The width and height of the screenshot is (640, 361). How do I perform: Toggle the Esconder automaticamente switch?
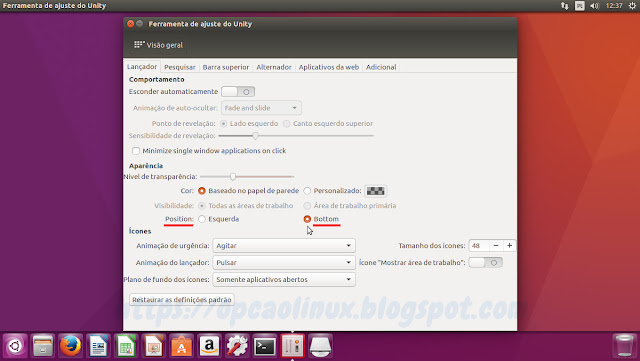coord(238,91)
